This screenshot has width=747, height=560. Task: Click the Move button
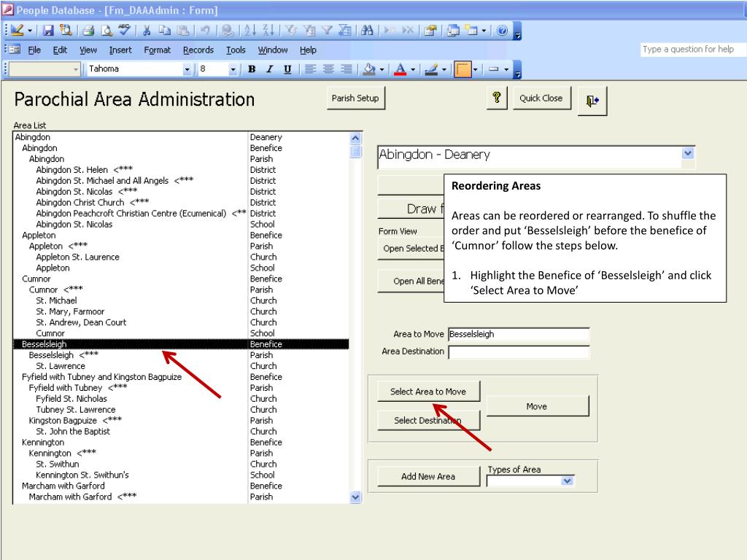(537, 406)
